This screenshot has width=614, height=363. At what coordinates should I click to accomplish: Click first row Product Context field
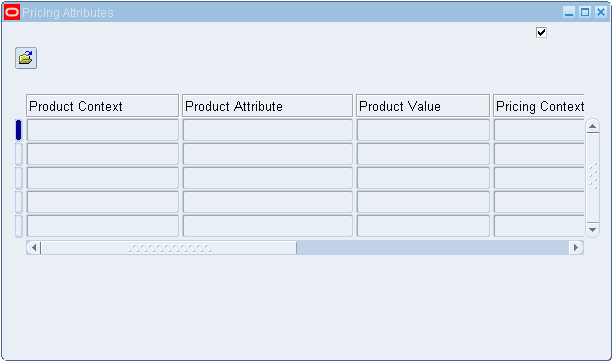click(x=103, y=130)
